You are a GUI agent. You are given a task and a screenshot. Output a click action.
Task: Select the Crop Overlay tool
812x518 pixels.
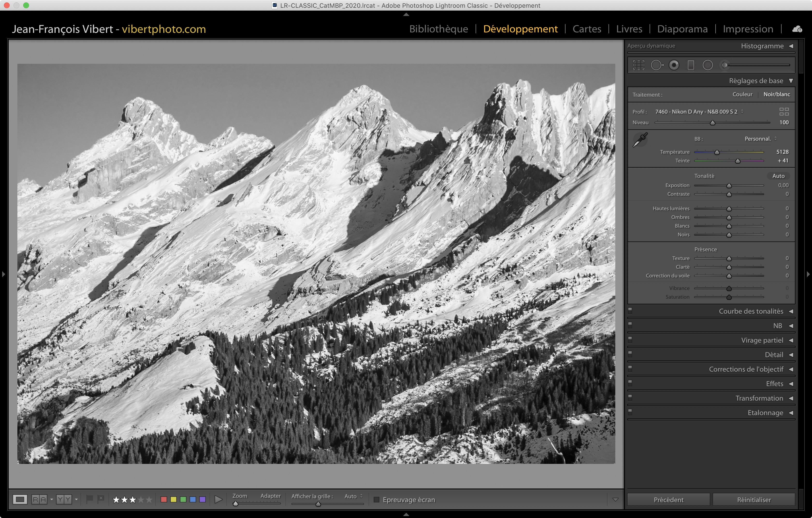pyautogui.click(x=638, y=65)
